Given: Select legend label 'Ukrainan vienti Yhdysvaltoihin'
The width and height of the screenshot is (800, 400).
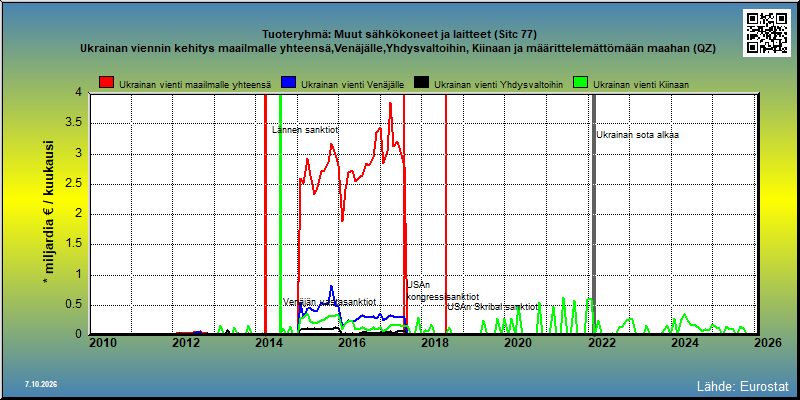Looking at the screenshot, I should 498,85.
